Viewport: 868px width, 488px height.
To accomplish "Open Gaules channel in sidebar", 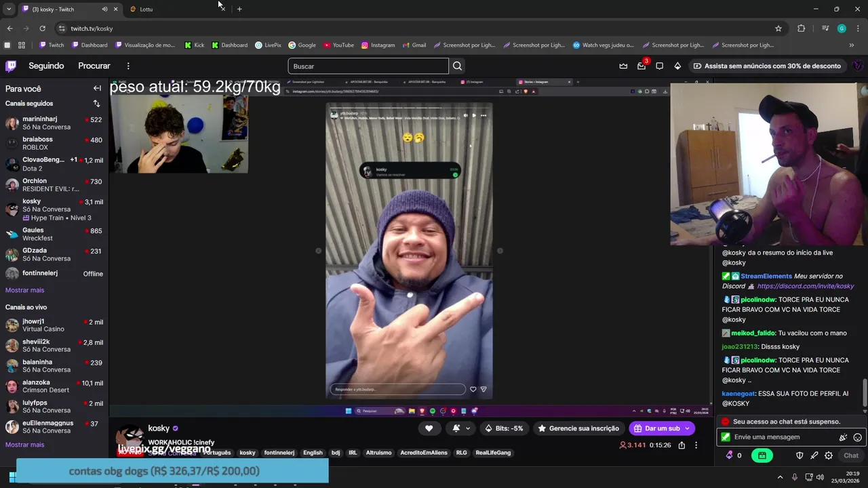I will click(x=54, y=234).
